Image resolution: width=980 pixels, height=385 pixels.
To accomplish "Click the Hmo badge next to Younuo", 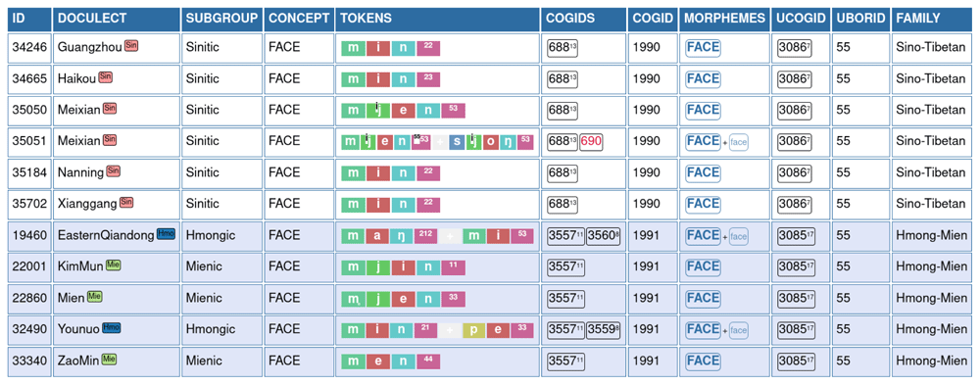I will tap(112, 327).
